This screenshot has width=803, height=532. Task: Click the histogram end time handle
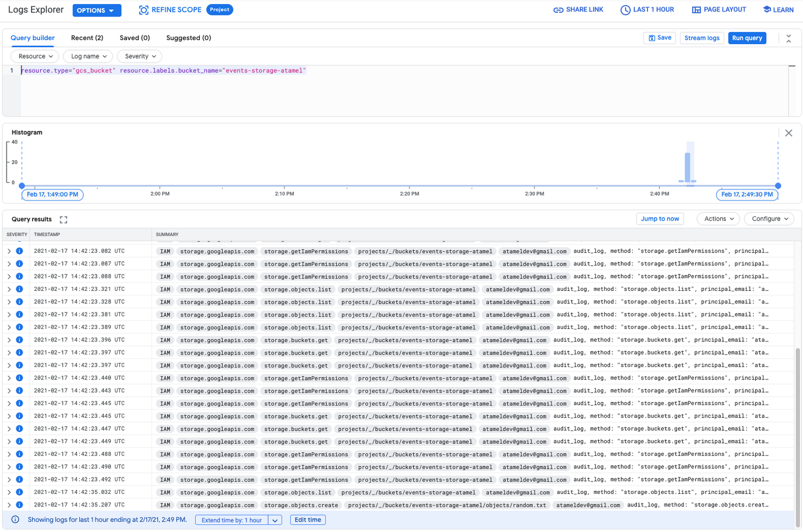pyautogui.click(x=778, y=186)
